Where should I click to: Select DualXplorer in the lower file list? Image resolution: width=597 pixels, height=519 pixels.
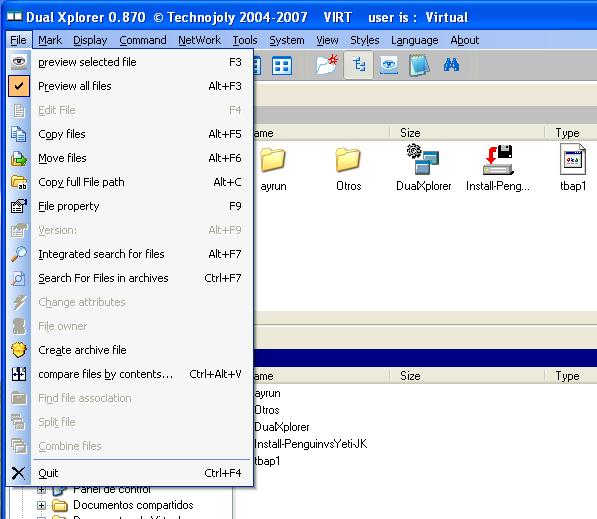(x=282, y=427)
